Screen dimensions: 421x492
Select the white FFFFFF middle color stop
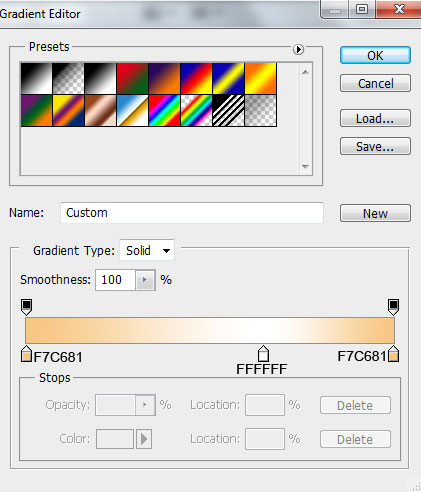tap(263, 354)
